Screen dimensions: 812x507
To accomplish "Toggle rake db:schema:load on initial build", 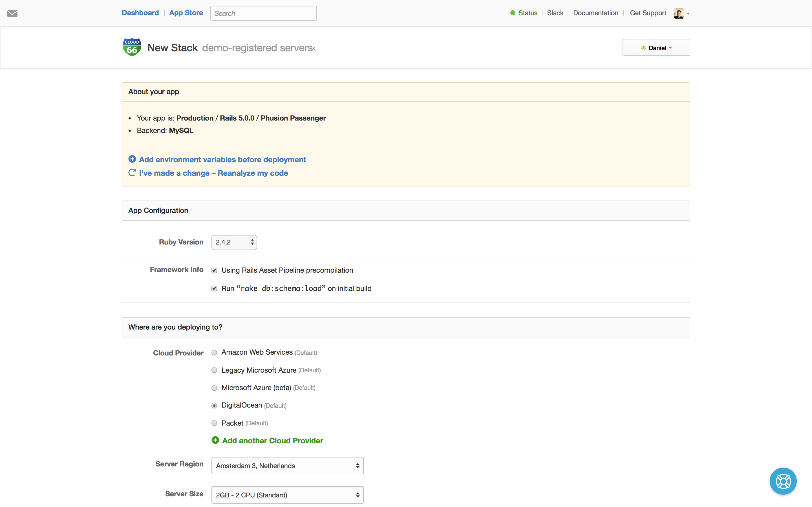I will (215, 288).
